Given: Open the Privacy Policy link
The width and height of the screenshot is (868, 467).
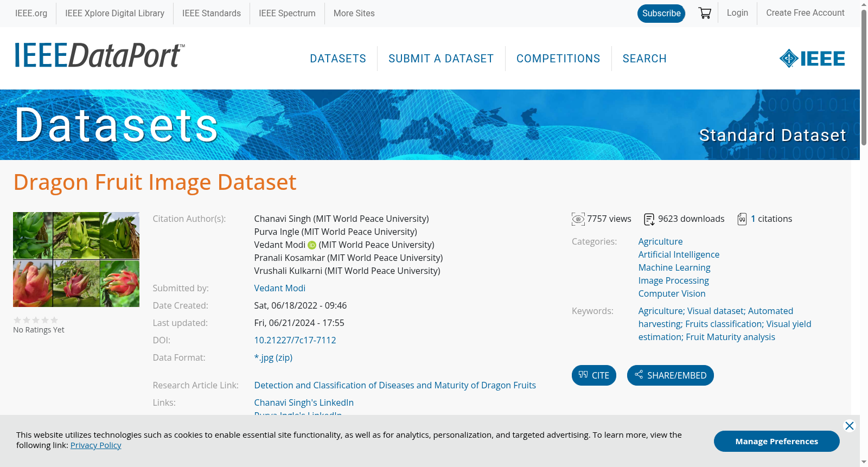Looking at the screenshot, I should [x=96, y=445].
